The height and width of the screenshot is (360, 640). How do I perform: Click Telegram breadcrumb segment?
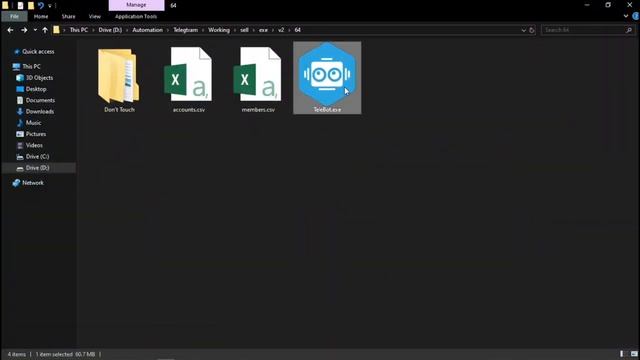[185, 30]
